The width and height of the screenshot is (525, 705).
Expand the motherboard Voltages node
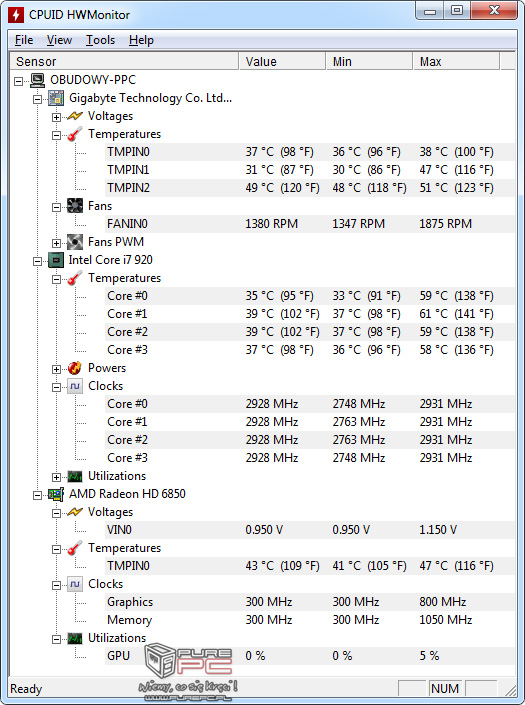(x=56, y=117)
